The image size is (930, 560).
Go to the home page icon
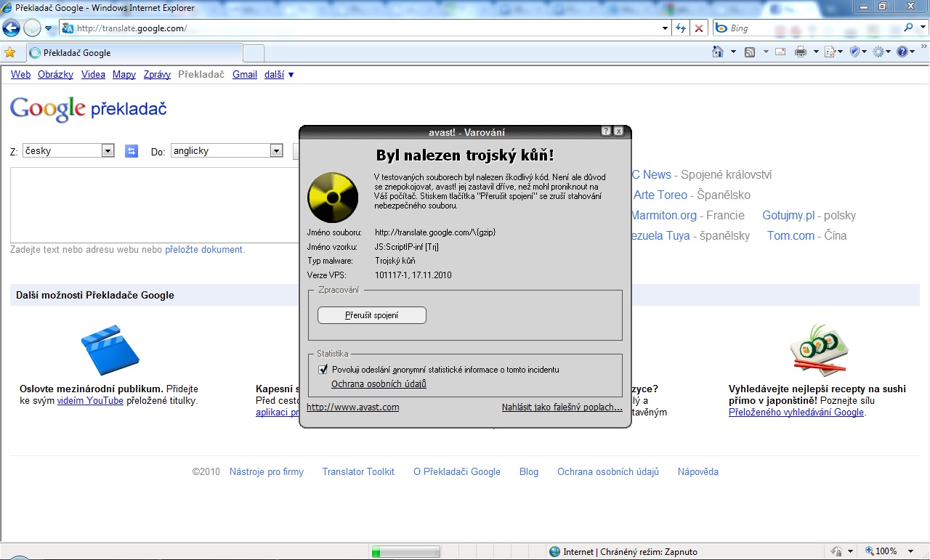[x=718, y=52]
